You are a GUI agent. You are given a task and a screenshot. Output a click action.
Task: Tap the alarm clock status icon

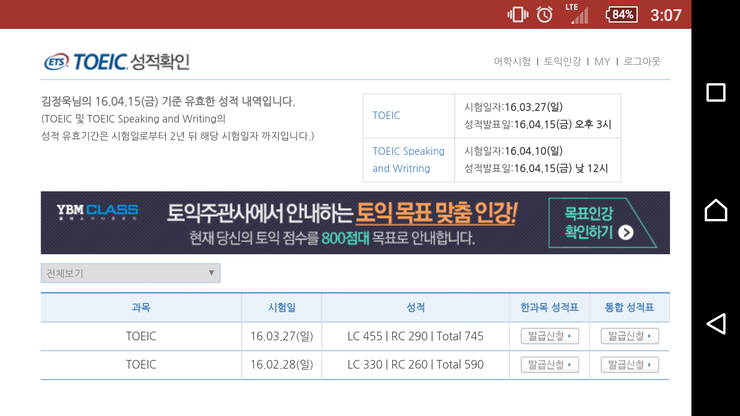point(544,15)
